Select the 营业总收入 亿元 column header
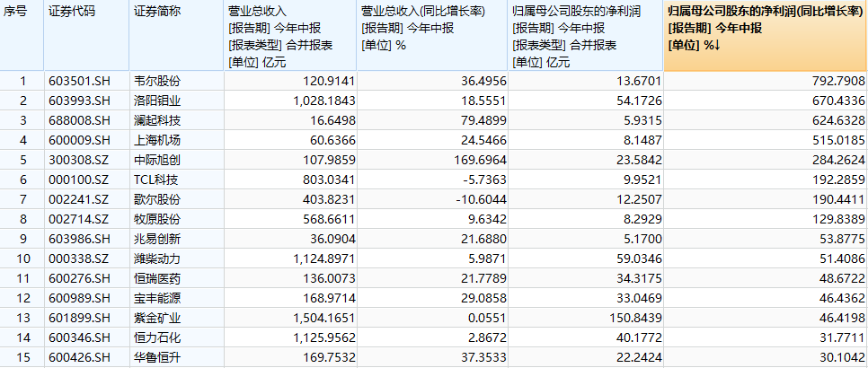868x368 pixels. click(290, 35)
